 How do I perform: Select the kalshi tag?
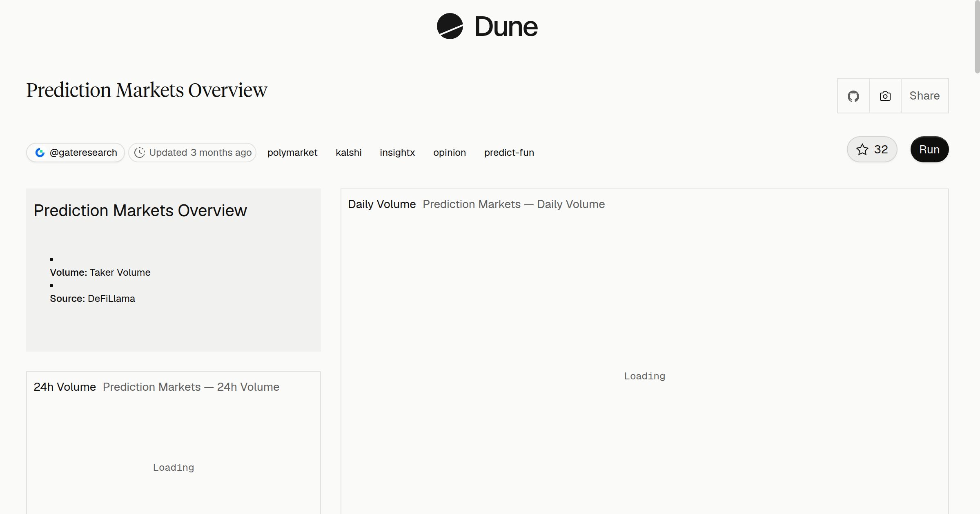pos(349,153)
